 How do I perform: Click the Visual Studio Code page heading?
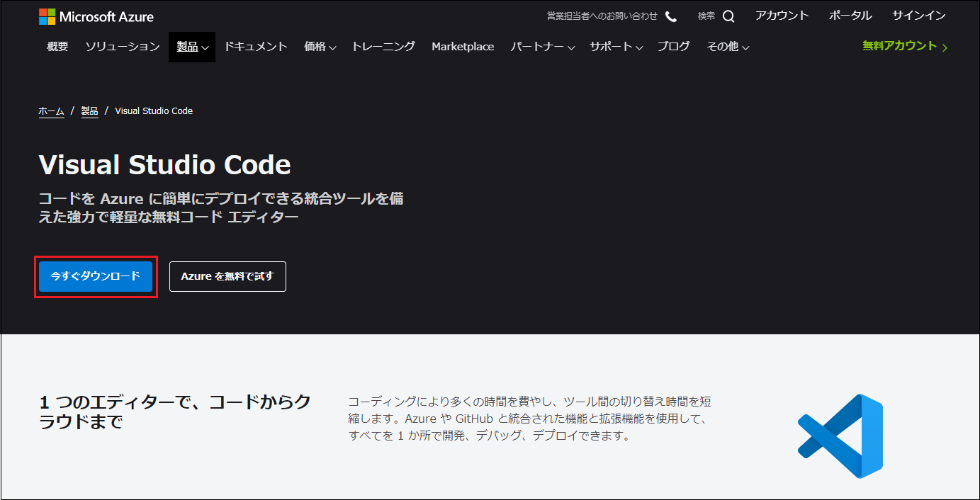pyautogui.click(x=164, y=165)
